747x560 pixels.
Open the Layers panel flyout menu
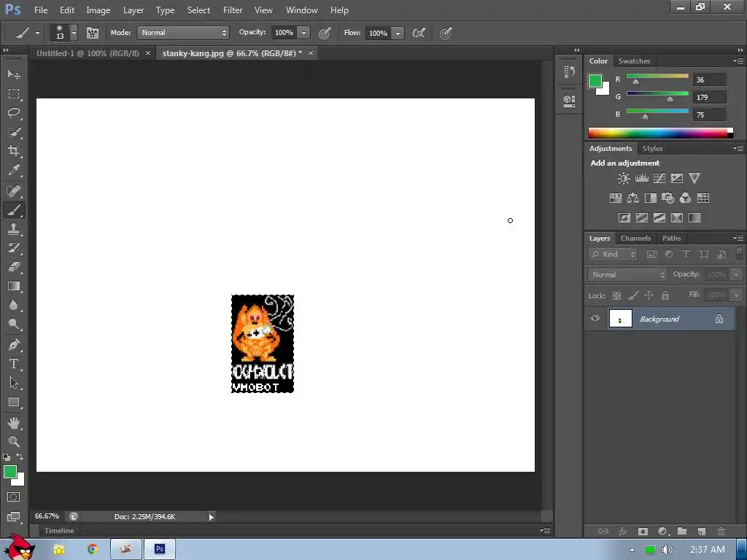(738, 238)
